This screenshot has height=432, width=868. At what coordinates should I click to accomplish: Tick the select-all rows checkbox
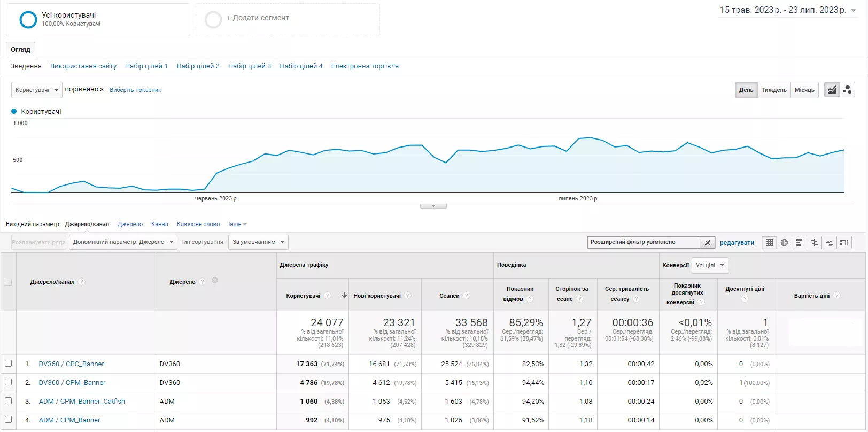[x=8, y=282]
